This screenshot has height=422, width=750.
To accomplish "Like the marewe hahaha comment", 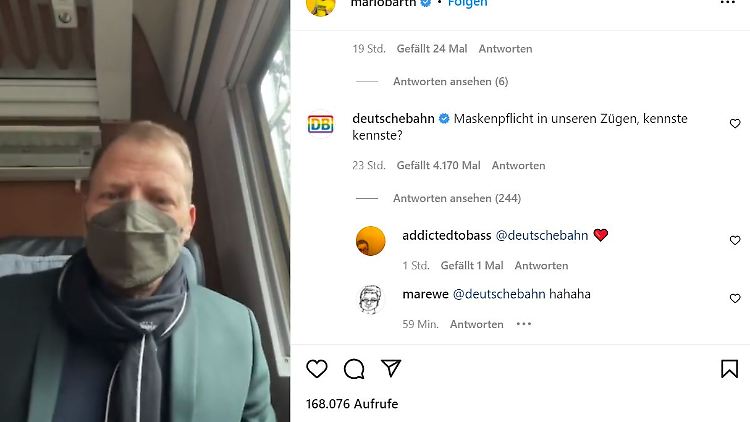I will click(735, 299).
